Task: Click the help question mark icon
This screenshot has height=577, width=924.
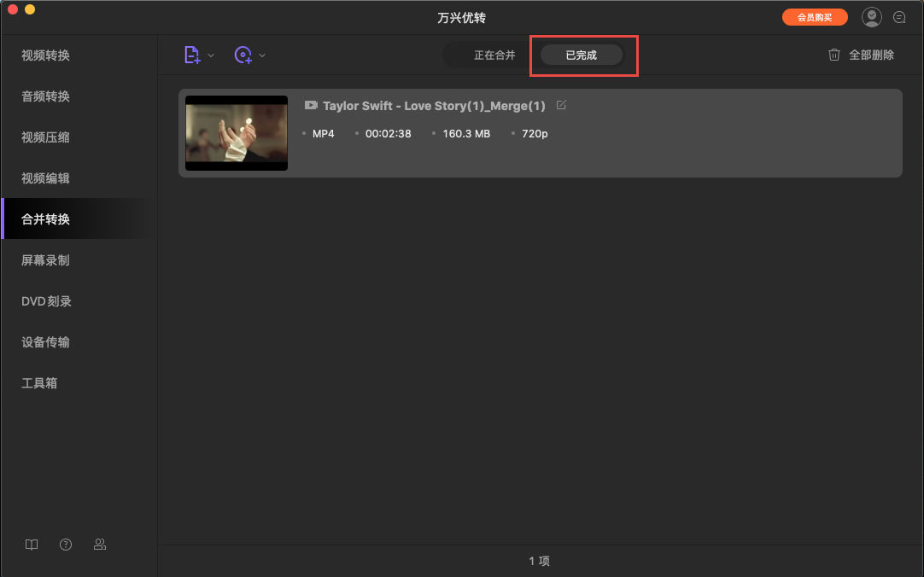Action: pos(66,545)
